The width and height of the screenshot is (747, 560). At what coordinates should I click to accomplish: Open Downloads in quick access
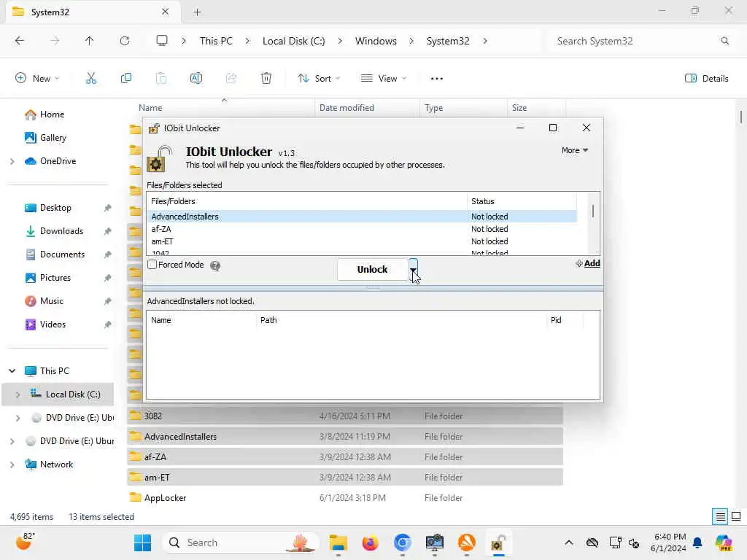(61, 231)
